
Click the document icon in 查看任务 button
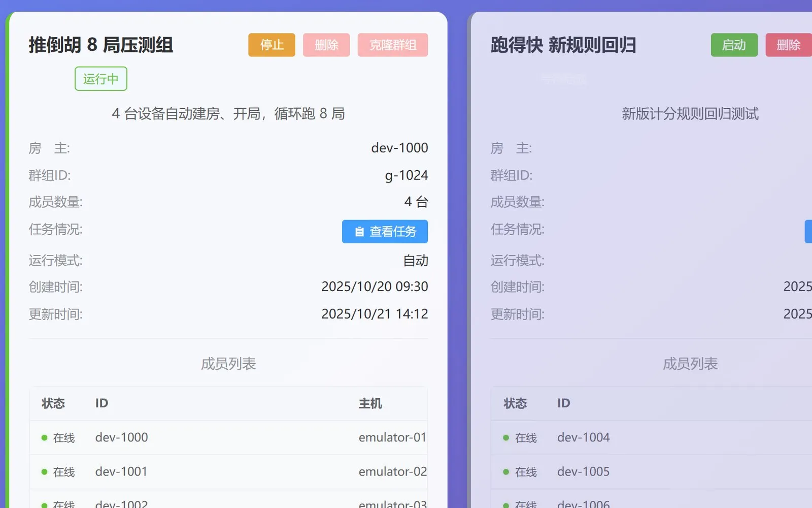359,232
